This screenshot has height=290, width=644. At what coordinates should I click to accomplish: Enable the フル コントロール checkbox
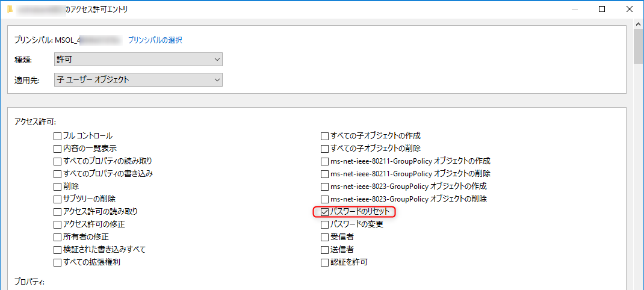click(57, 135)
